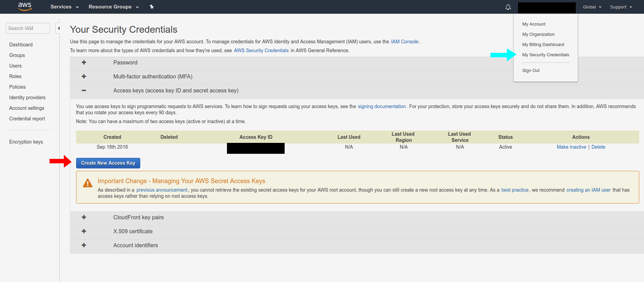Click the Status column header
This screenshot has height=282, width=644.
(505, 137)
